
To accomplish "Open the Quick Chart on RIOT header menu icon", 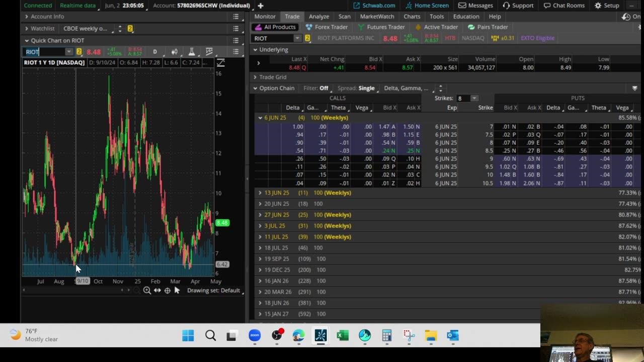I will click(235, 41).
